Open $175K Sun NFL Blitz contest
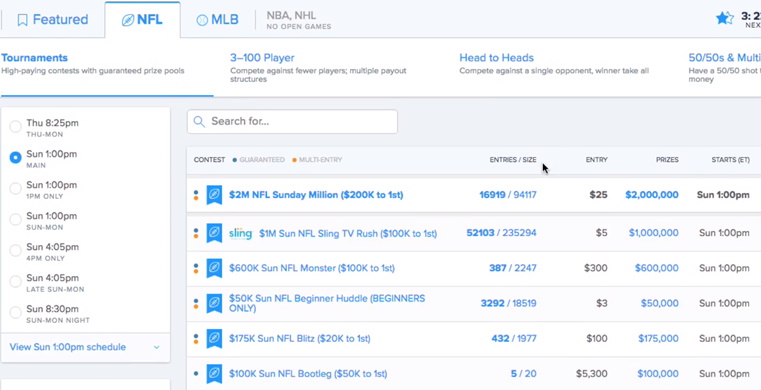761x390 pixels. 299,339
